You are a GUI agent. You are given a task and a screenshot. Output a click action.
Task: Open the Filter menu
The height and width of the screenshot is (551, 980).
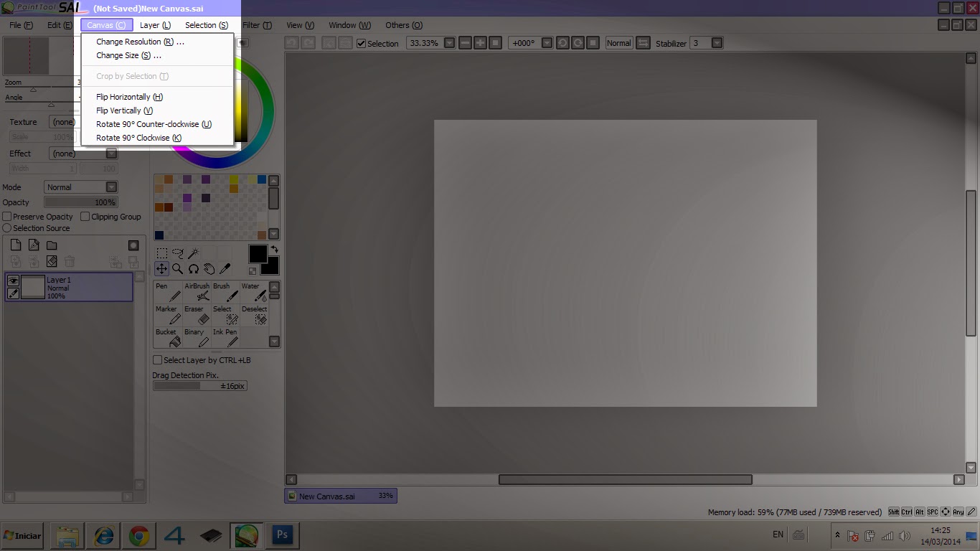tap(255, 24)
